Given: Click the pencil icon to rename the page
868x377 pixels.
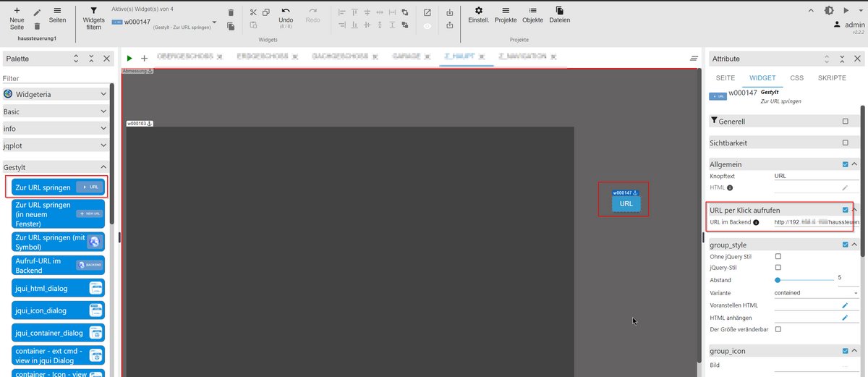Looking at the screenshot, I should tap(37, 12).
